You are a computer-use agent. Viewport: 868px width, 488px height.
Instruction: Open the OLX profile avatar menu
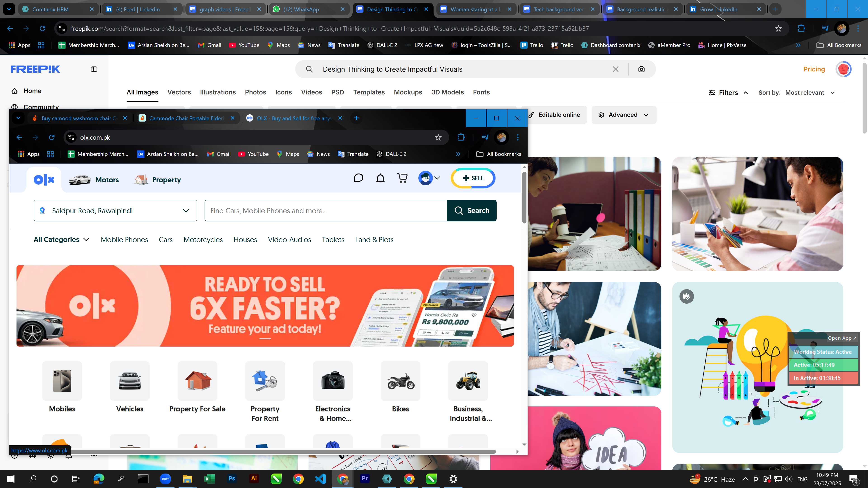[x=429, y=178]
